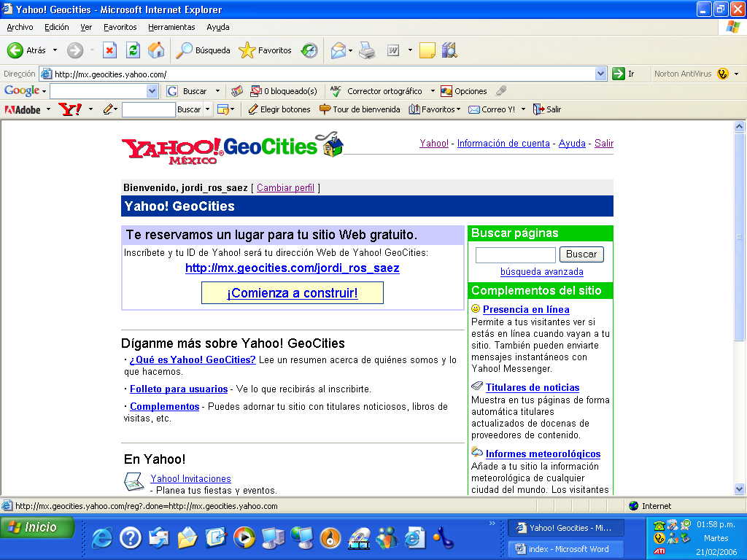Start the Tour de bienvenida

(x=360, y=109)
